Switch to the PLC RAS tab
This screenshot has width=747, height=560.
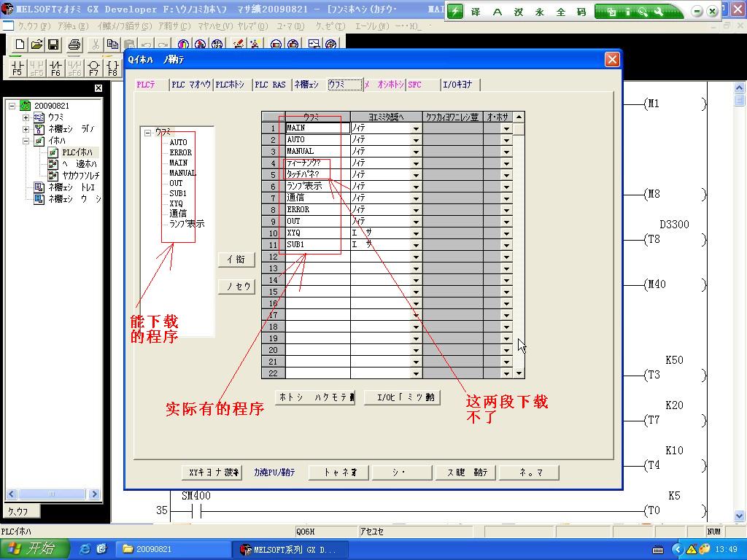click(270, 85)
